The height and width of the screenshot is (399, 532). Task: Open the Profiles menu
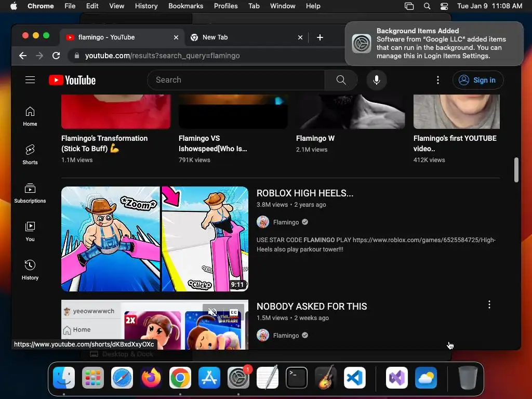tap(225, 6)
